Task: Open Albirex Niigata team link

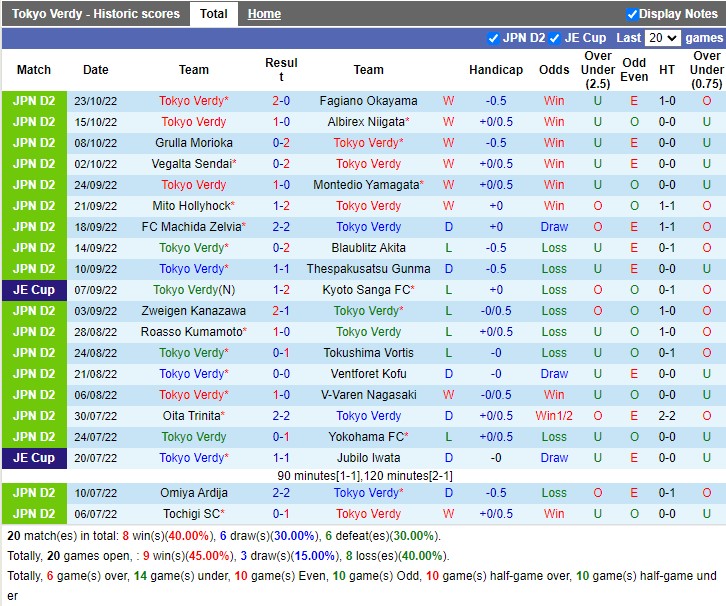Action: point(365,122)
